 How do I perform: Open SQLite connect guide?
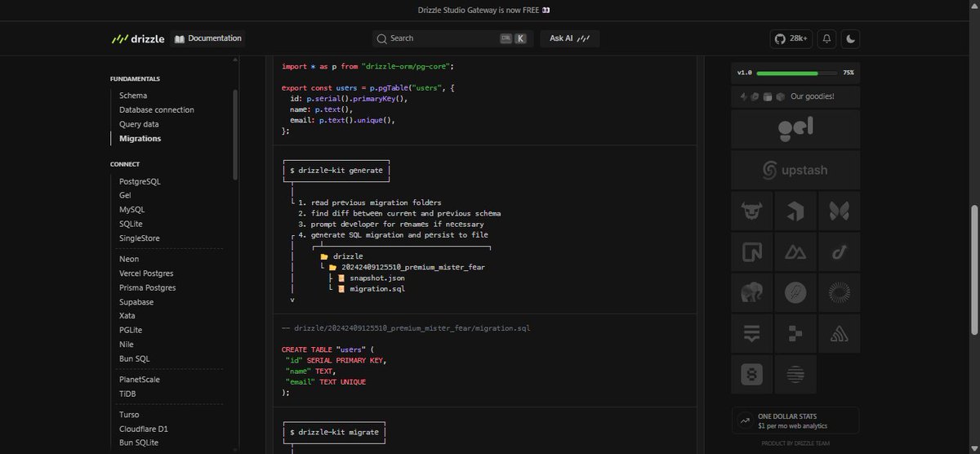tap(131, 224)
